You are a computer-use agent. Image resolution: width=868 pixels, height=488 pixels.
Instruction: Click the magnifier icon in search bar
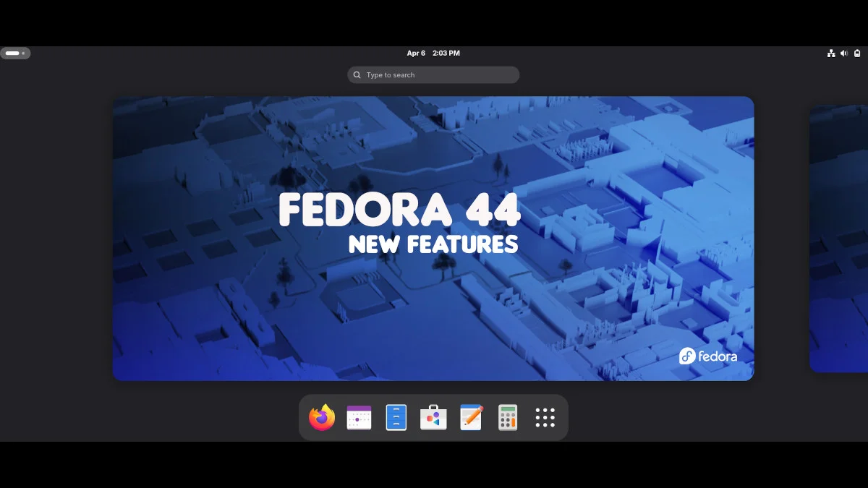(357, 75)
